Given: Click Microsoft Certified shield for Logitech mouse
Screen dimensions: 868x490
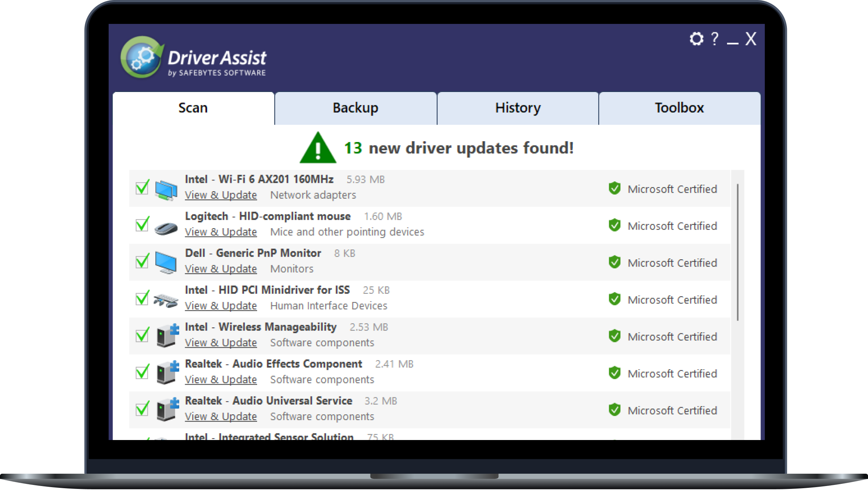Looking at the screenshot, I should (615, 226).
